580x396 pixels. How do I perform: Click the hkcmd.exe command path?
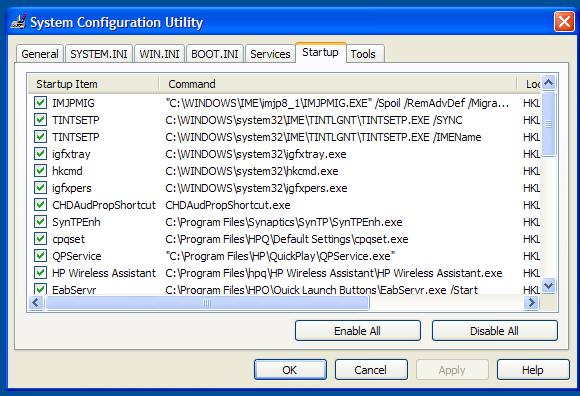coord(252,171)
